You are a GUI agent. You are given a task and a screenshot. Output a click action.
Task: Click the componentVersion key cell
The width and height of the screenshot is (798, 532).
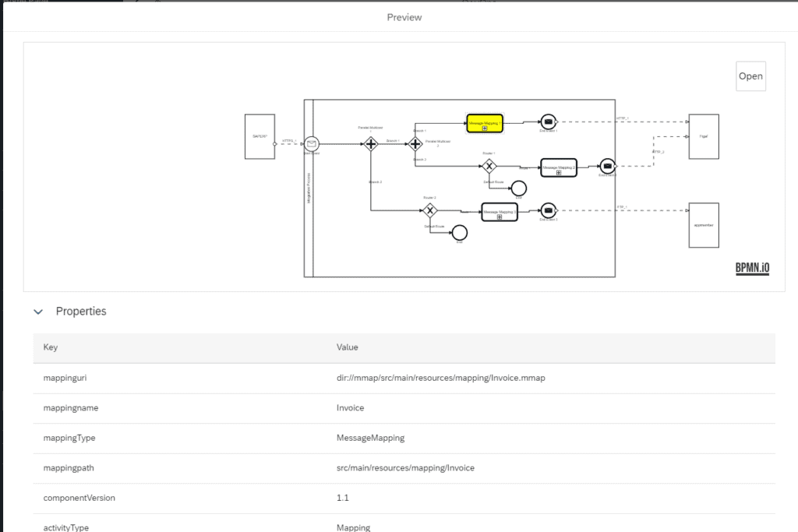pyautogui.click(x=79, y=498)
